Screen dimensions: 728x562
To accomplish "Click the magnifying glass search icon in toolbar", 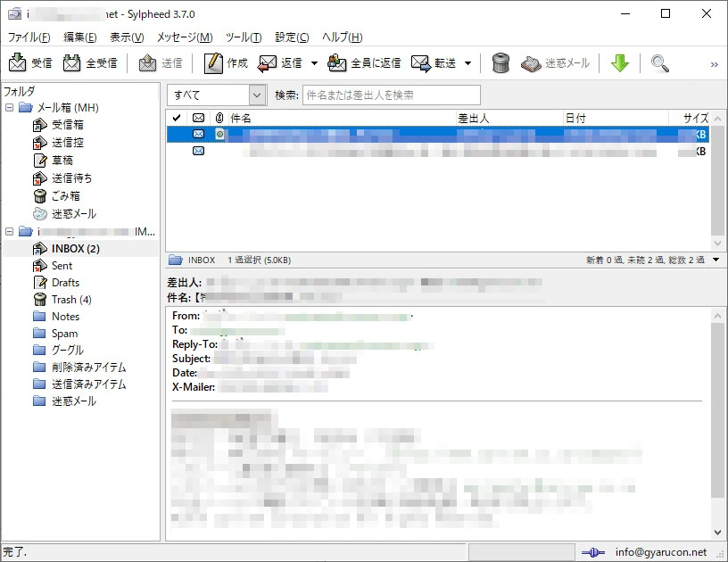I will (x=660, y=63).
